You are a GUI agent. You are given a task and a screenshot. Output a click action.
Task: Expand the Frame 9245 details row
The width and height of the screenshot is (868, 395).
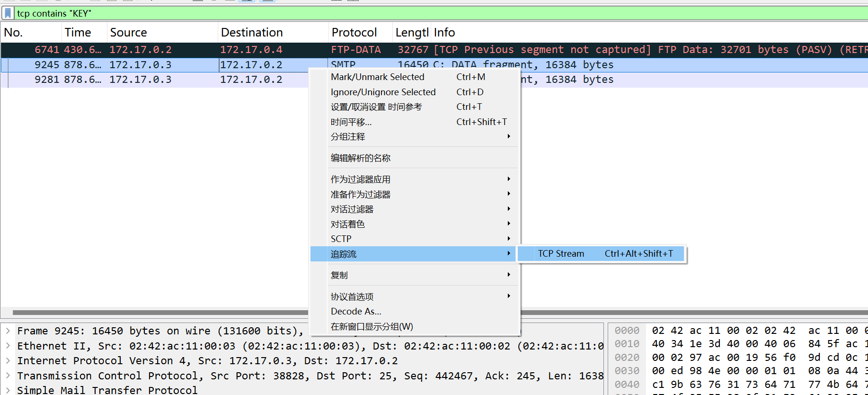click(8, 331)
